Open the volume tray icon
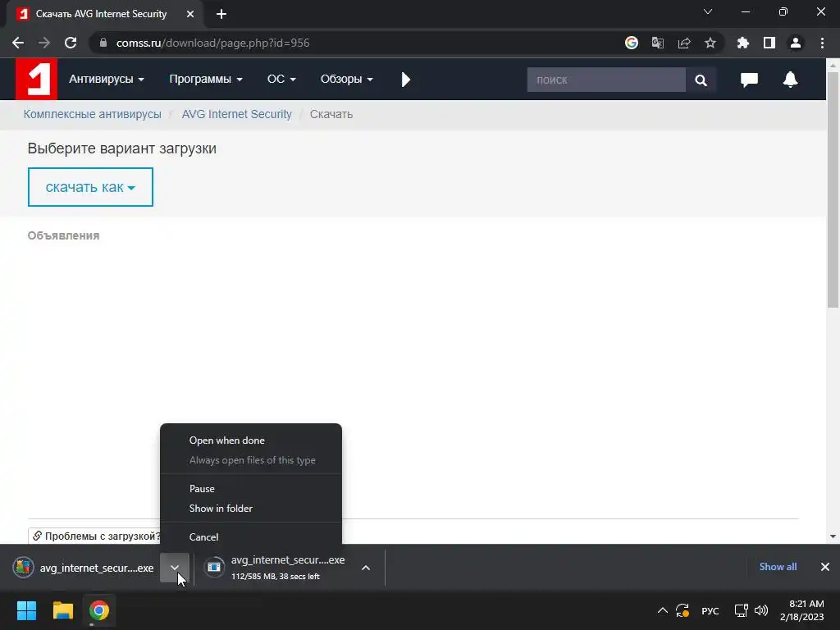 coord(760,610)
